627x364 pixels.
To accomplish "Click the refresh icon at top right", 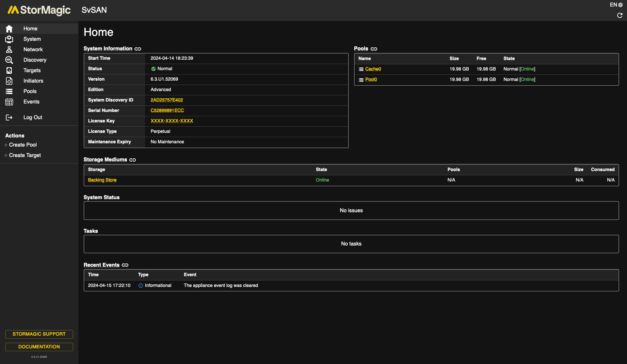I will [x=619, y=15].
